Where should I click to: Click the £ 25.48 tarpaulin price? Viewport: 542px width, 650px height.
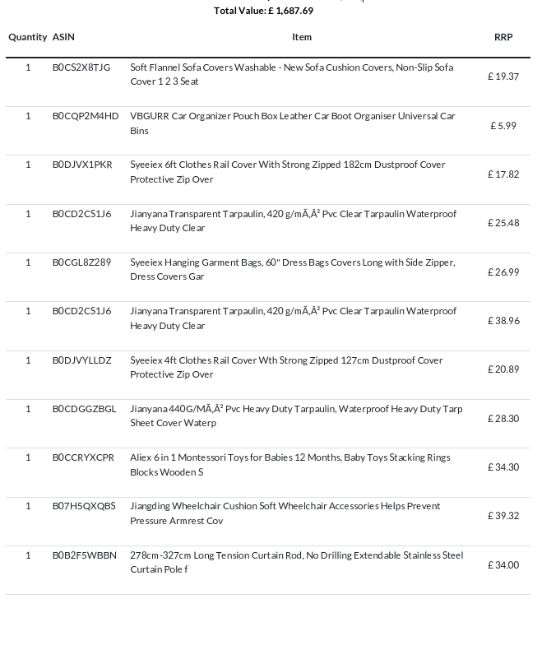coord(503,223)
